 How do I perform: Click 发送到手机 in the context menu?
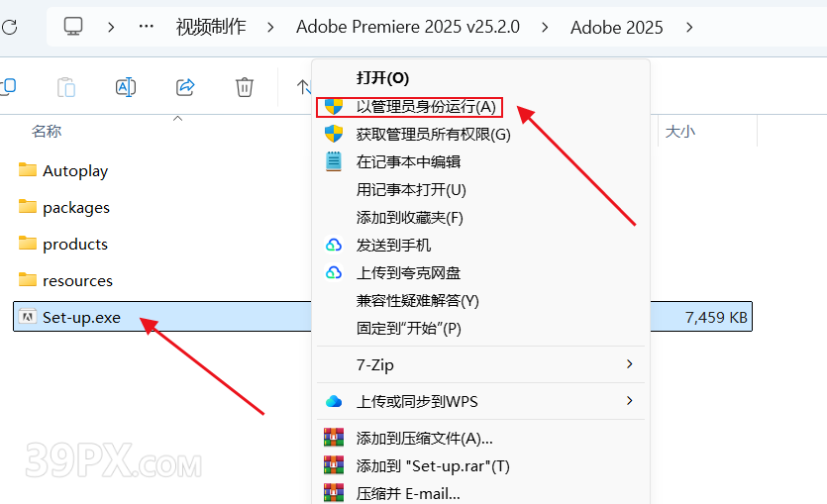point(393,245)
